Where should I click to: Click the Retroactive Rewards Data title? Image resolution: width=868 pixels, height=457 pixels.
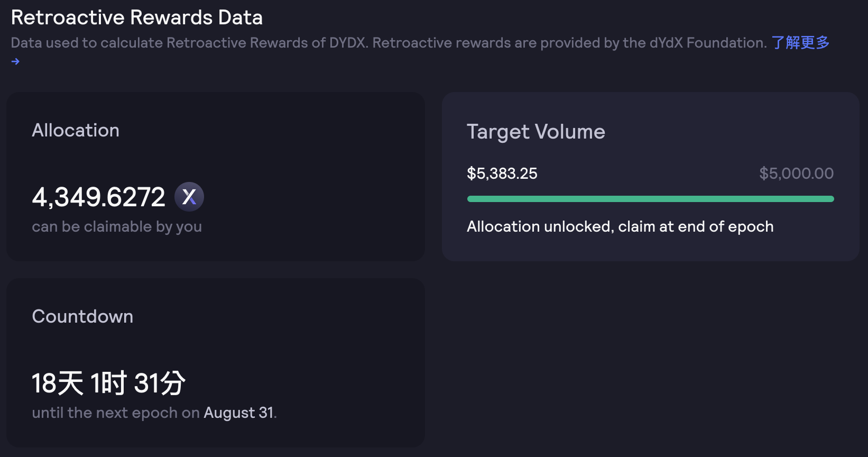137,17
